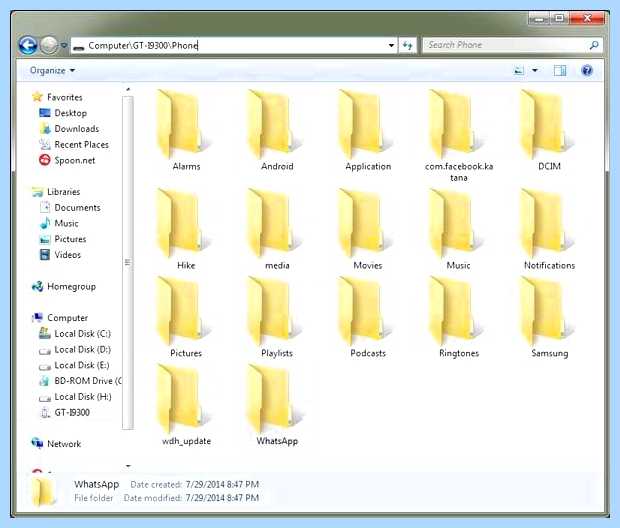Open Network in the navigation pane
Image resolution: width=620 pixels, height=528 pixels.
pos(57,444)
